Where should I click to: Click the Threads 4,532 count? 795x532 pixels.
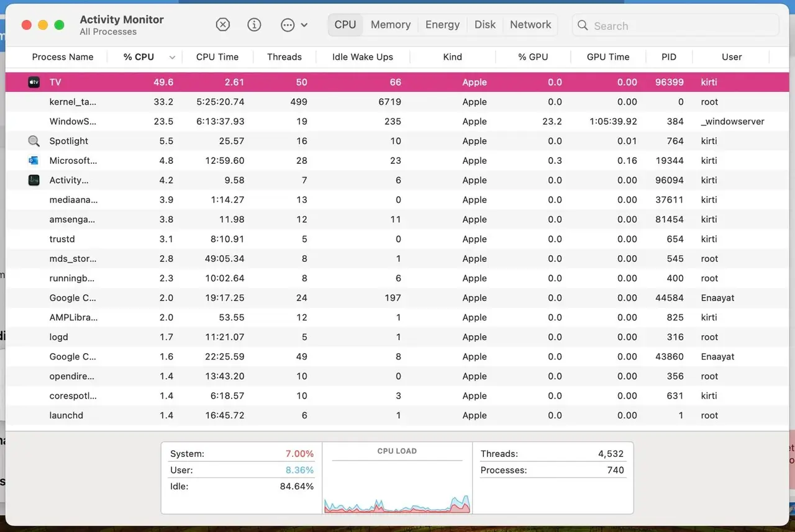tap(611, 454)
